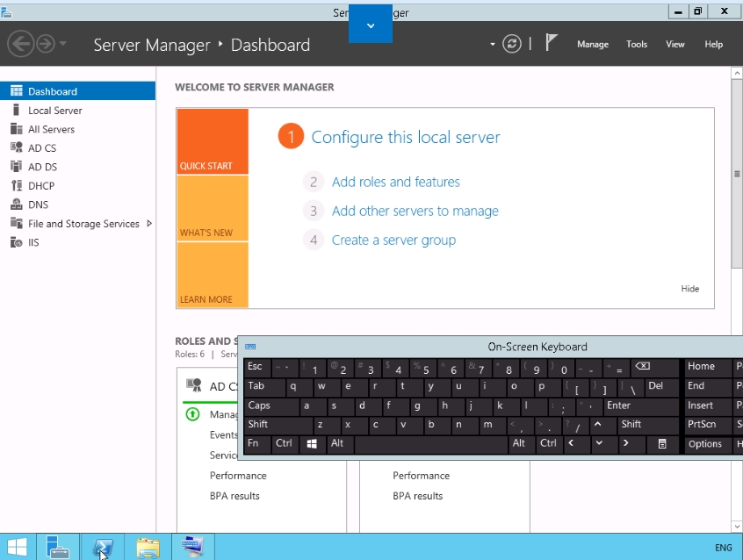Toggle the Fn key on On-Screen Keyboard
This screenshot has height=560, width=743.
pos(256,444)
